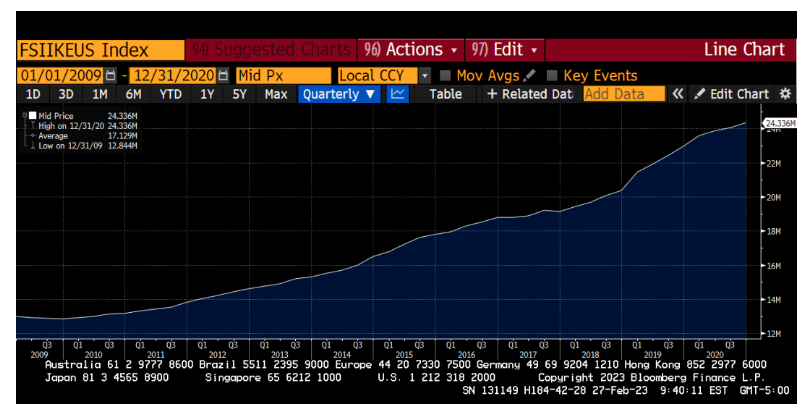Open the end date calendar picker icon
Image resolution: width=807 pixels, height=410 pixels.
pyautogui.click(x=223, y=76)
